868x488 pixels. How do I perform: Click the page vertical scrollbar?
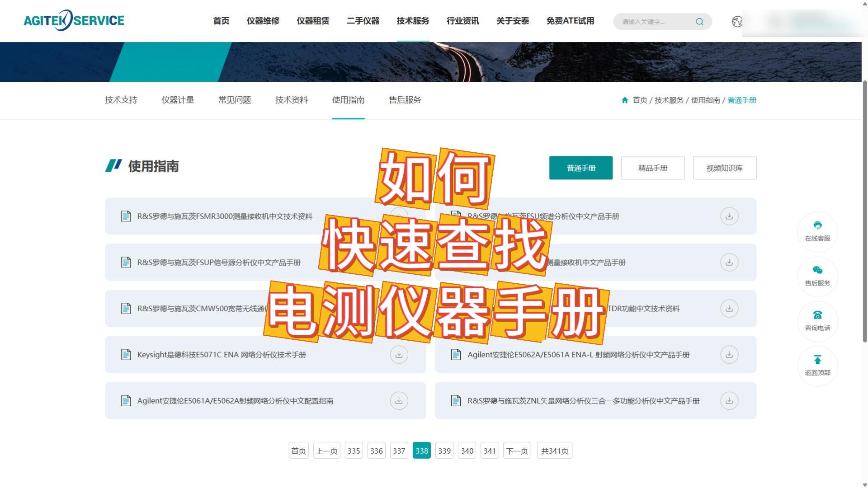pyautogui.click(x=865, y=211)
